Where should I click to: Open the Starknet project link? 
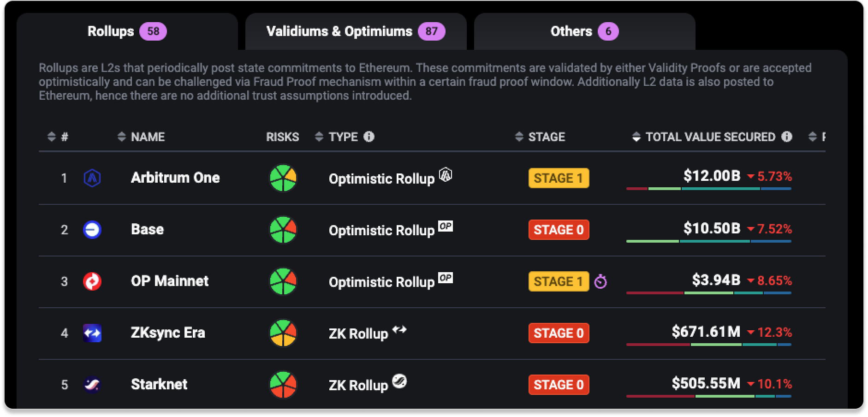tap(159, 384)
